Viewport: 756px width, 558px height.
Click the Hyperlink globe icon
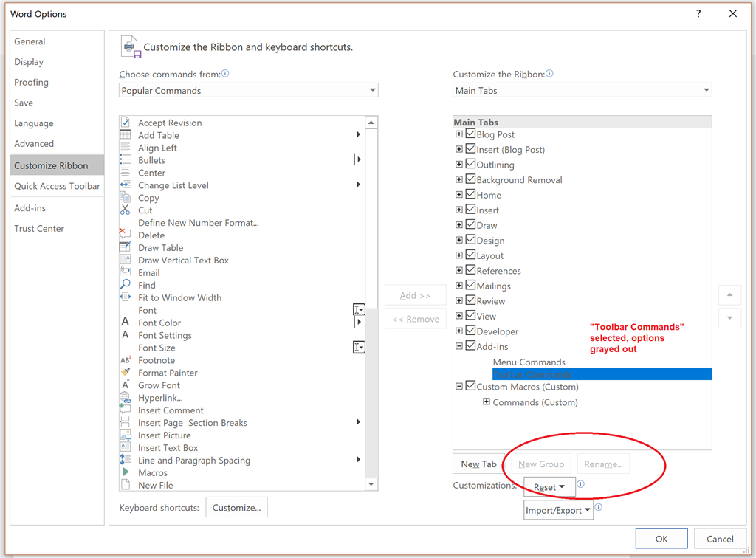pos(126,398)
